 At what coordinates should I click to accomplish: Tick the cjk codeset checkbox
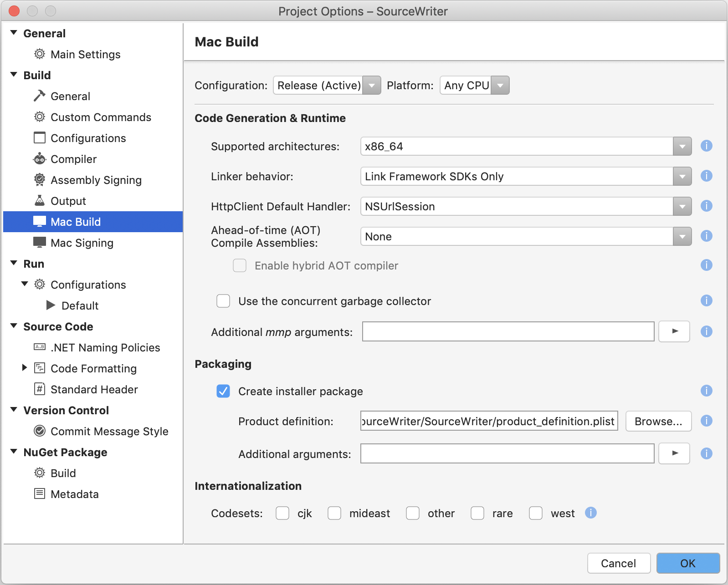coord(282,513)
